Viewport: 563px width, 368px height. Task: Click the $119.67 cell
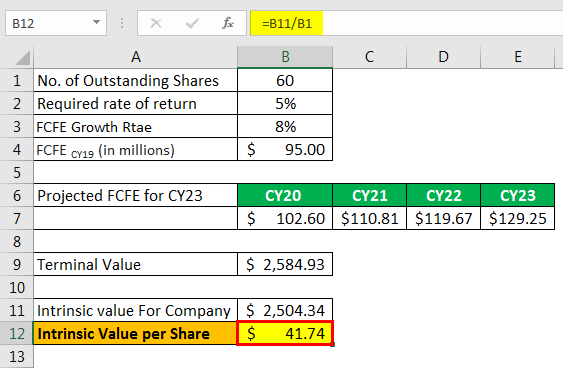(443, 218)
